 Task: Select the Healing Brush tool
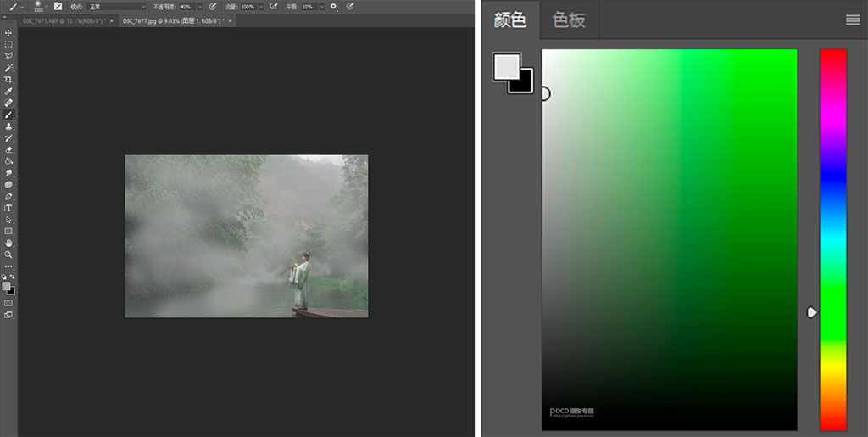click(8, 103)
